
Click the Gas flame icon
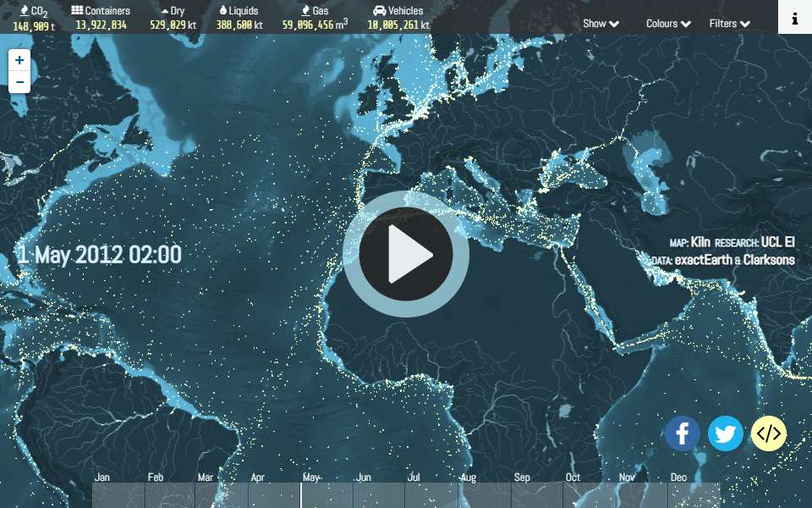coord(305,10)
